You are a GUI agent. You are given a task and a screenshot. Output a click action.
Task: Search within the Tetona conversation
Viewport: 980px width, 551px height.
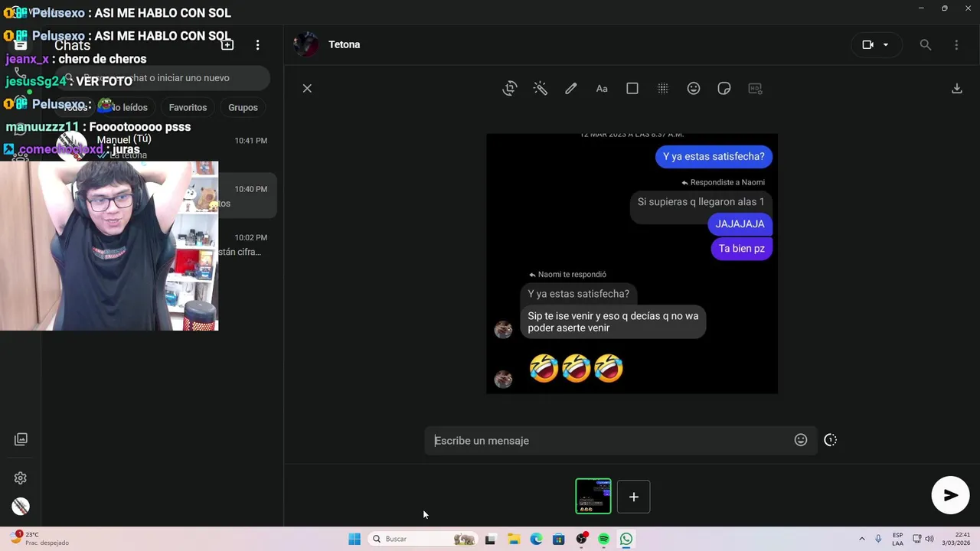click(x=926, y=44)
